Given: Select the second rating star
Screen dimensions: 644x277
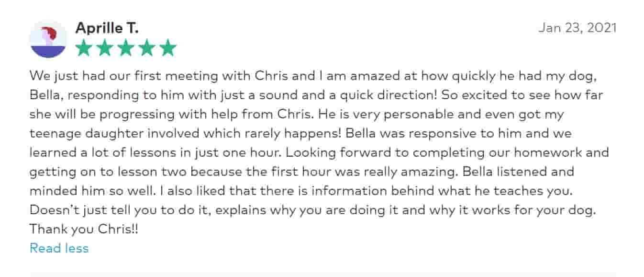Looking at the screenshot, I should [105, 48].
